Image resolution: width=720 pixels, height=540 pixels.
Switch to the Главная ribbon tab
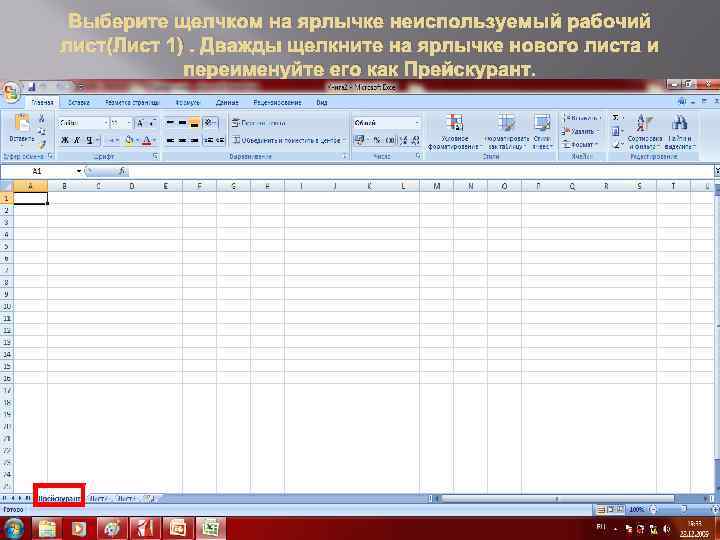(43, 103)
